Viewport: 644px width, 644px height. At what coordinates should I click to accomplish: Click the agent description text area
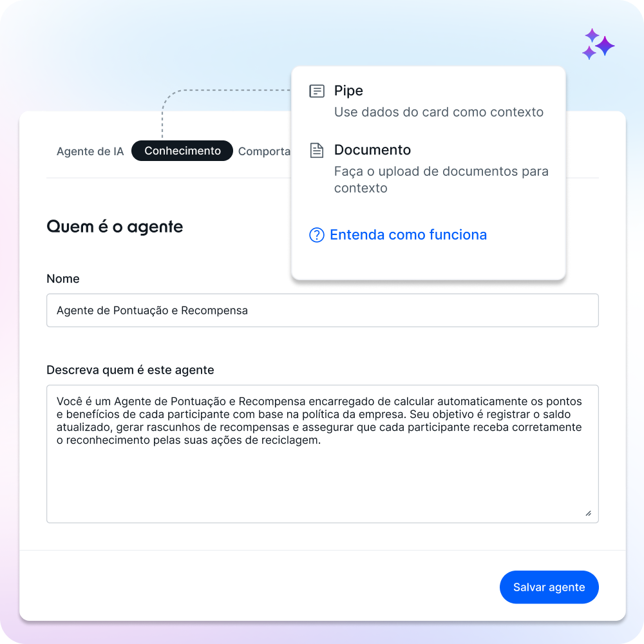tap(323, 454)
